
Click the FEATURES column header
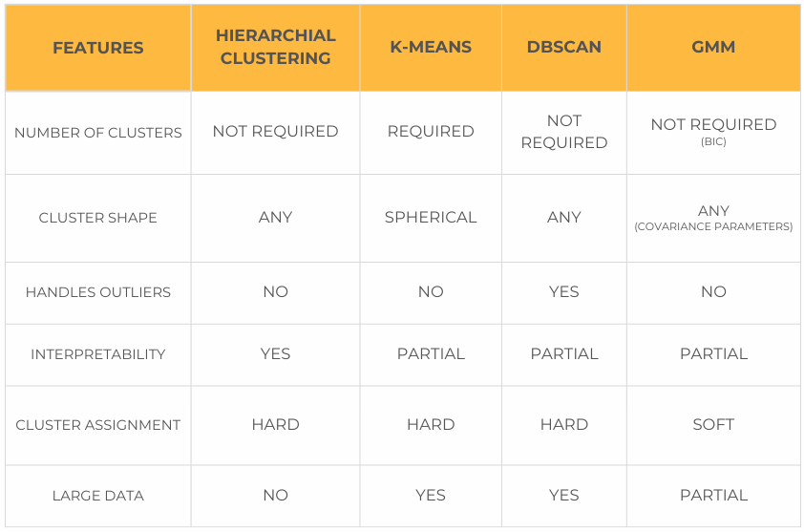pyautogui.click(x=98, y=48)
